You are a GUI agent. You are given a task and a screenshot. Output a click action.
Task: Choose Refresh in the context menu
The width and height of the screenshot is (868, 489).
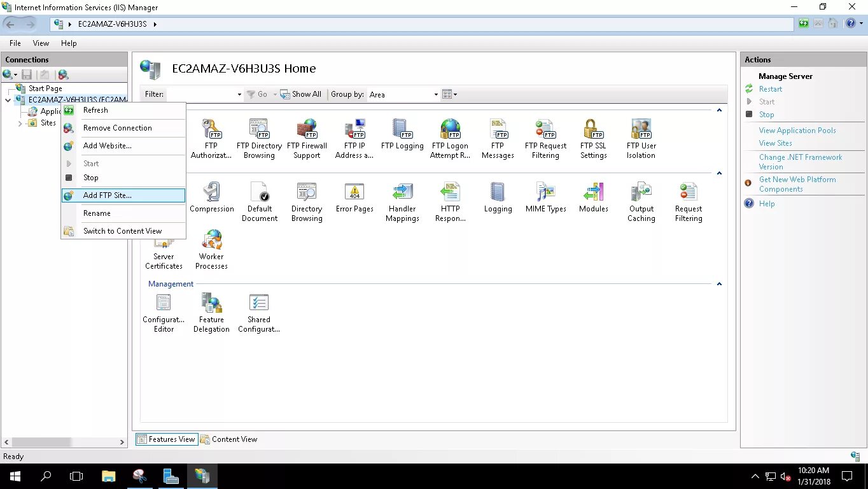(x=123, y=110)
